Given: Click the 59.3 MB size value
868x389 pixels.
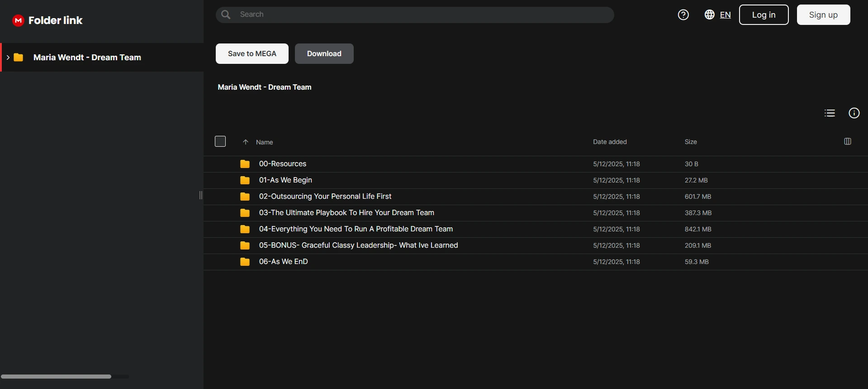Looking at the screenshot, I should [697, 262].
